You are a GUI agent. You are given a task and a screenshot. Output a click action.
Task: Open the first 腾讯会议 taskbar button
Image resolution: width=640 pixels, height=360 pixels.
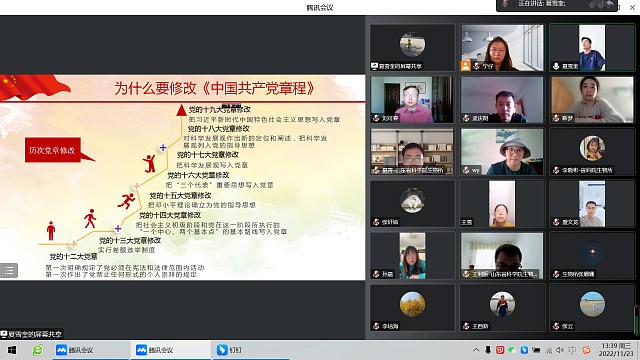(91, 350)
